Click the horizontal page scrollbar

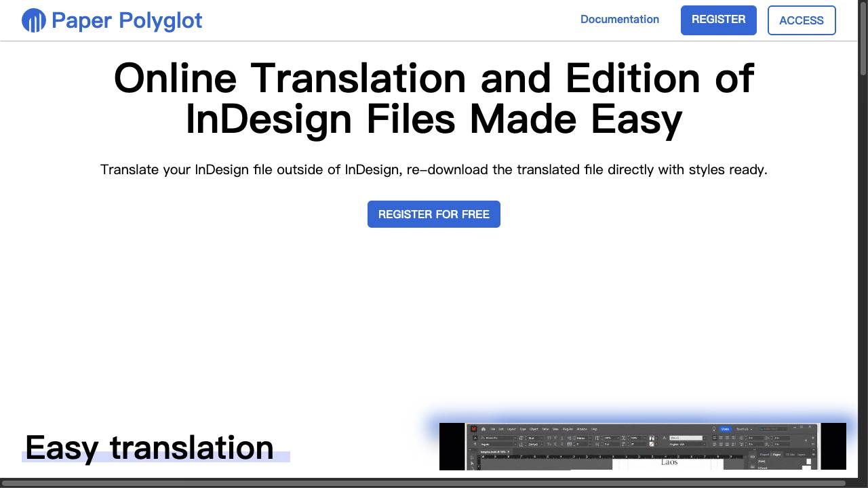(424, 483)
